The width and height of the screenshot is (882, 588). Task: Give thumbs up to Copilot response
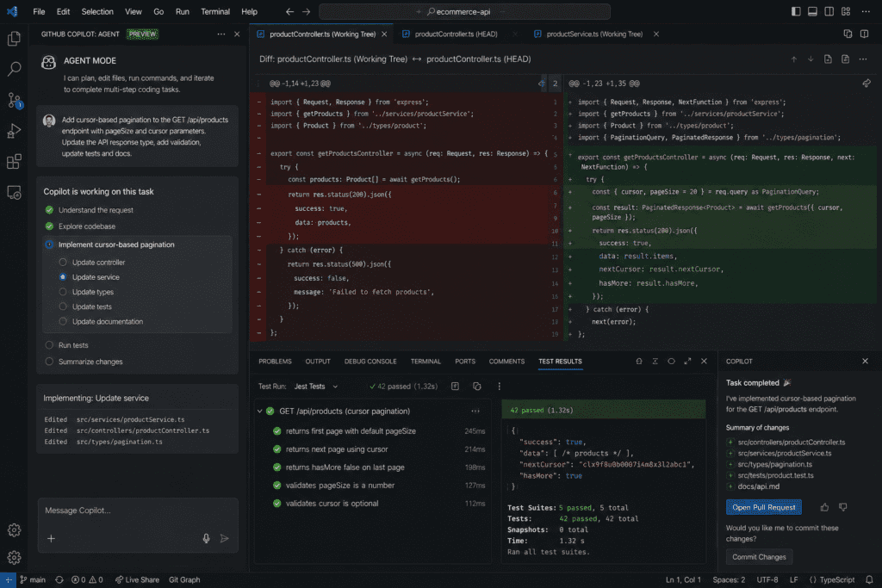tap(824, 507)
